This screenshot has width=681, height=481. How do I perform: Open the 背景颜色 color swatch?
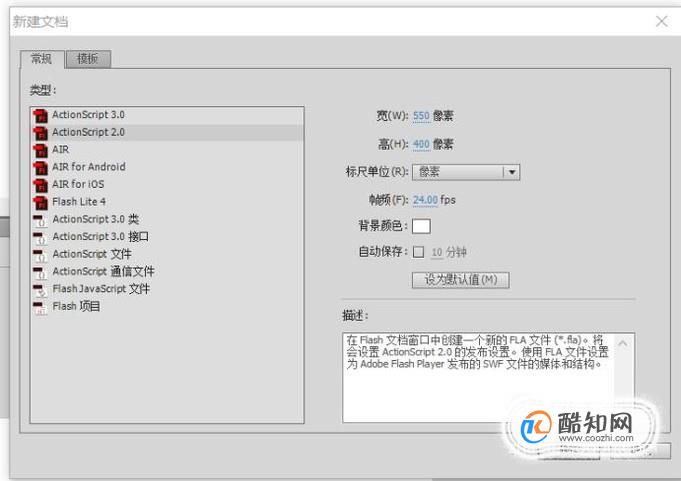(421, 226)
